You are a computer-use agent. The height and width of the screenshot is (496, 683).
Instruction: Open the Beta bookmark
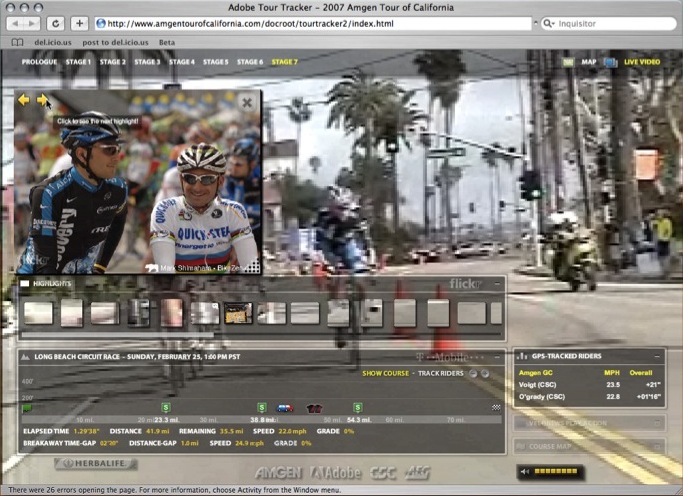pyautogui.click(x=167, y=42)
